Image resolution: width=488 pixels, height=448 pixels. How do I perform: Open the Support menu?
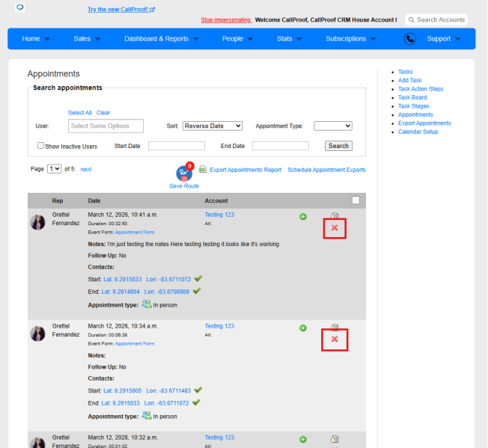(444, 39)
